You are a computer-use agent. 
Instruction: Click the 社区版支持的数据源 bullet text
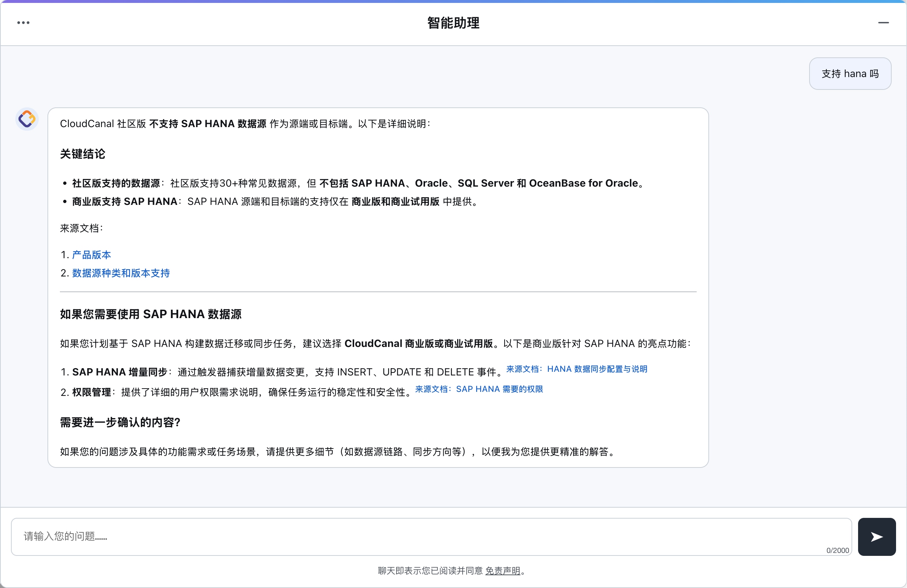(x=116, y=183)
